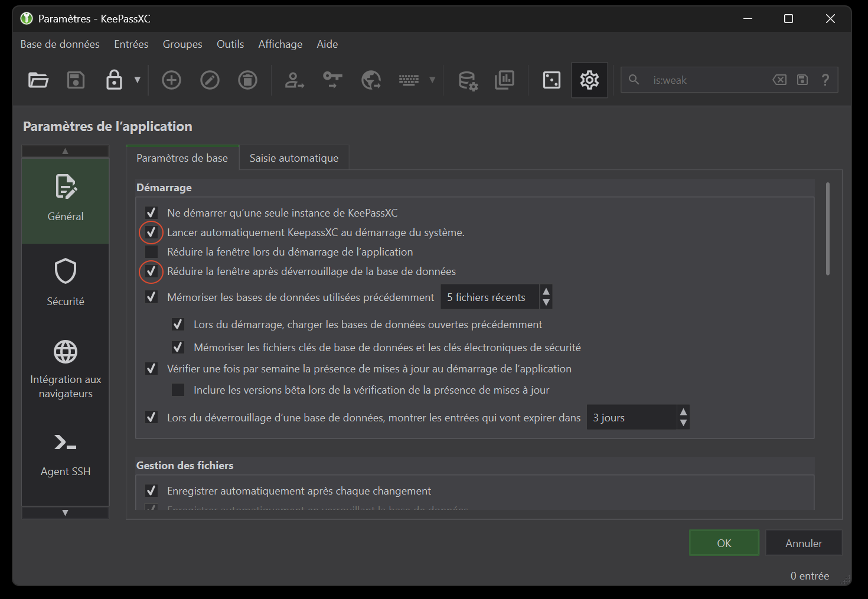Enable minimizing window at application startup

151,252
